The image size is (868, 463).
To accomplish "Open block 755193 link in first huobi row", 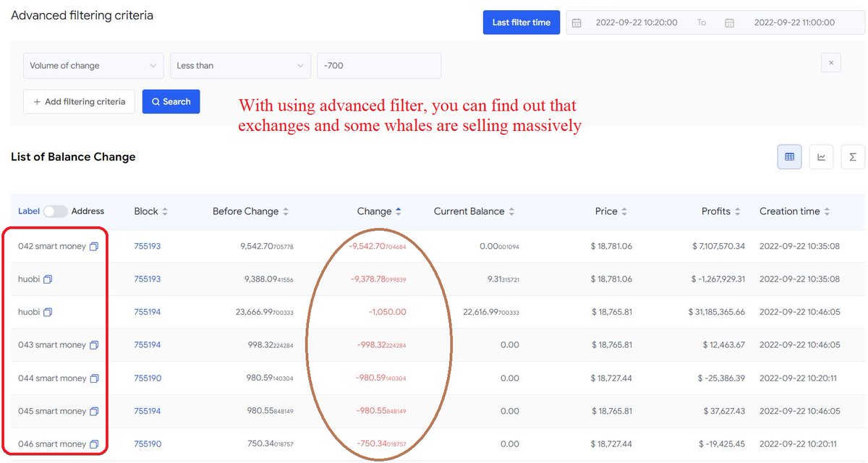I will 148,279.
